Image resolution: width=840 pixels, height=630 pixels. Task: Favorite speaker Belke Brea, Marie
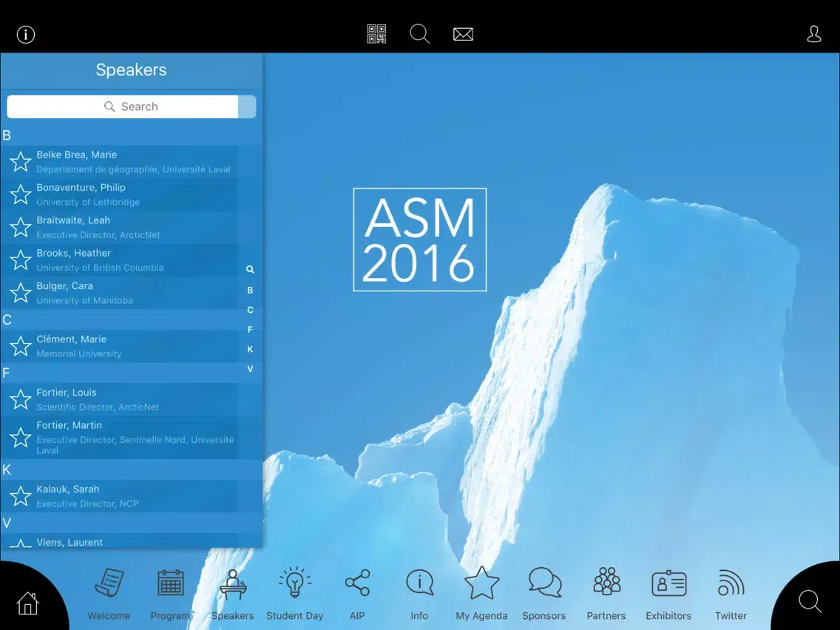(x=21, y=161)
